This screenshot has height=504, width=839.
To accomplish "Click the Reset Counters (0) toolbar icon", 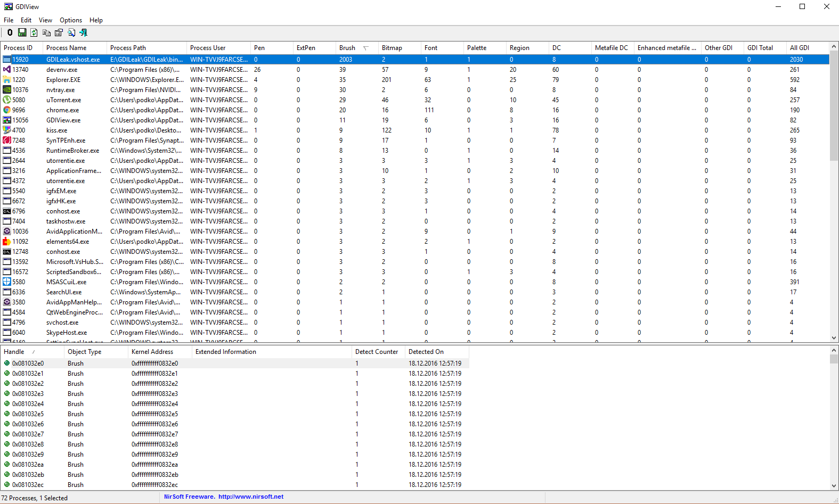I will click(x=10, y=32).
